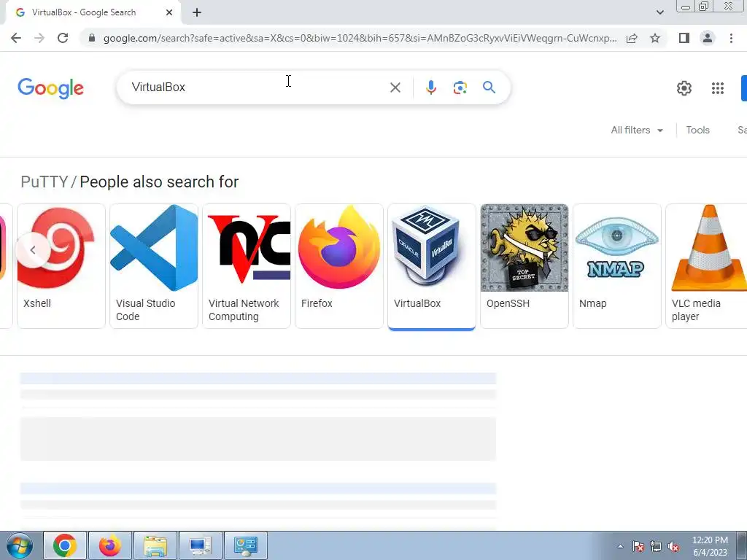The image size is (747, 560).
Task: Open Action Center flag icon
Action: [x=638, y=546]
